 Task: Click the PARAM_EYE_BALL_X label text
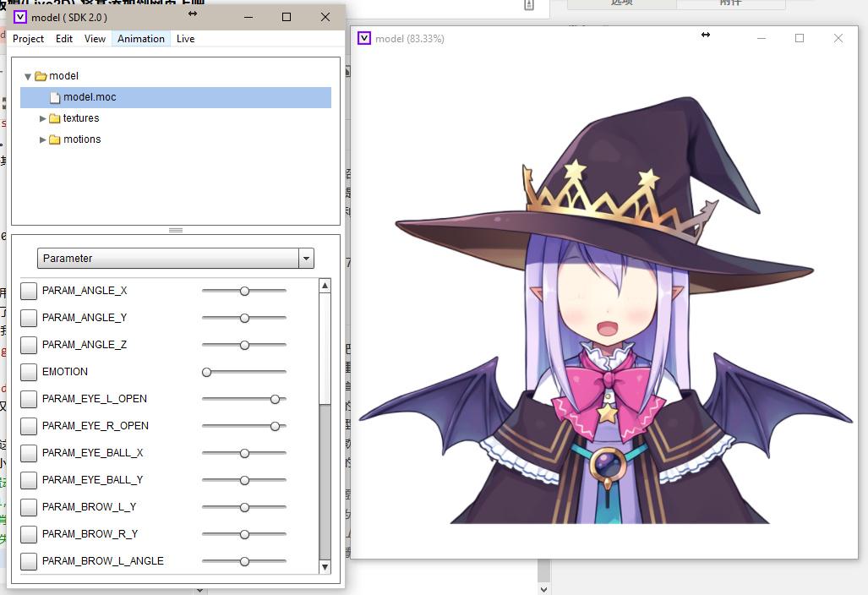pos(92,453)
